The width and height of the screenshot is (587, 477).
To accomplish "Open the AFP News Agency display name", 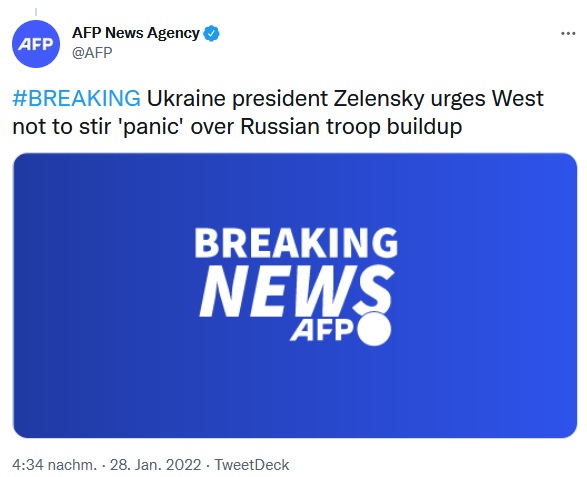I will (x=136, y=33).
